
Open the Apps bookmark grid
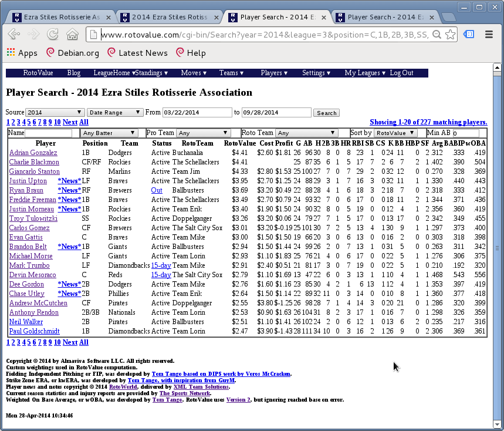[22, 53]
